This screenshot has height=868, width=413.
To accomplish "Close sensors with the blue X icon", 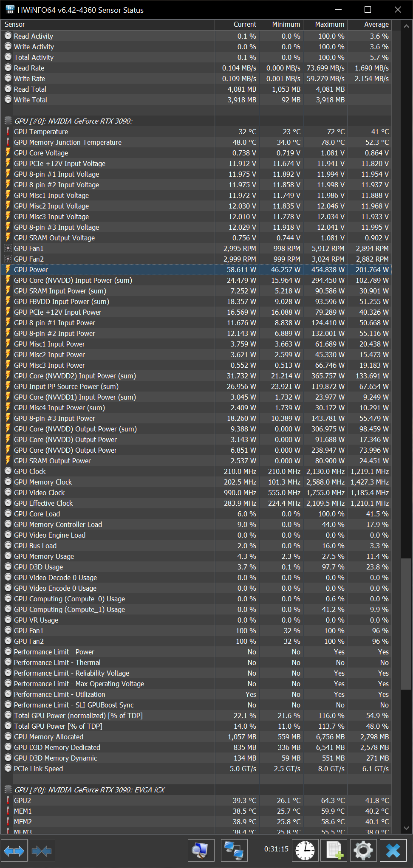I will (393, 851).
